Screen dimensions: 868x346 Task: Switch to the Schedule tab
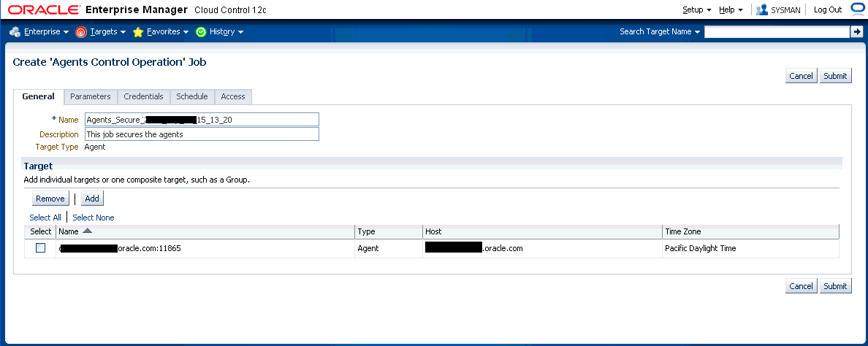(192, 97)
